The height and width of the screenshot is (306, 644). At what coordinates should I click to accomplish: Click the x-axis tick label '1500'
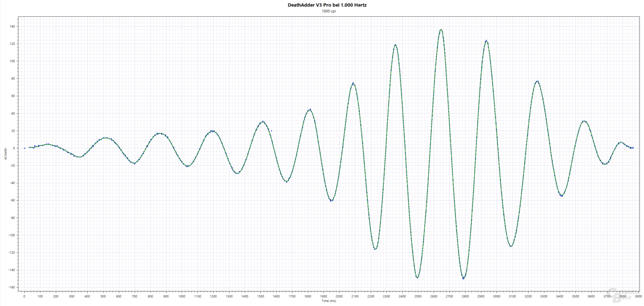tap(261, 296)
